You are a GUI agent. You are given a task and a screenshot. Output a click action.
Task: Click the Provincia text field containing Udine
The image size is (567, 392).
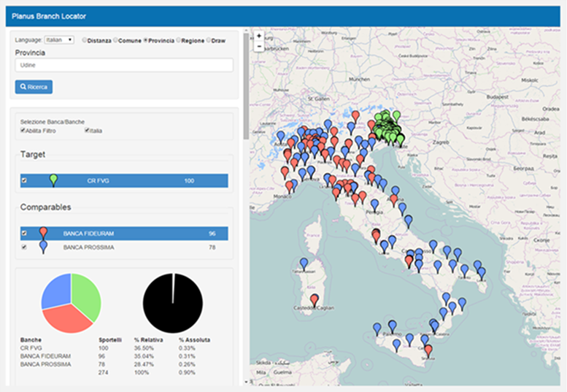tap(123, 65)
